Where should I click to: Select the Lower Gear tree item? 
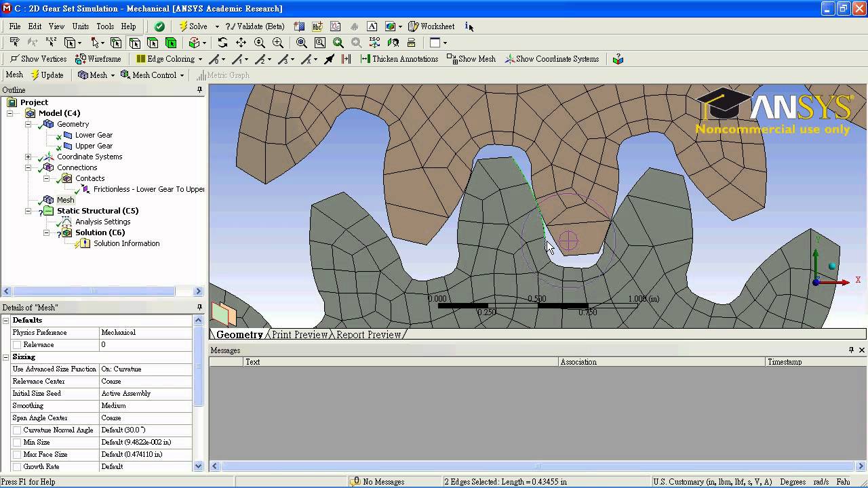[94, 135]
